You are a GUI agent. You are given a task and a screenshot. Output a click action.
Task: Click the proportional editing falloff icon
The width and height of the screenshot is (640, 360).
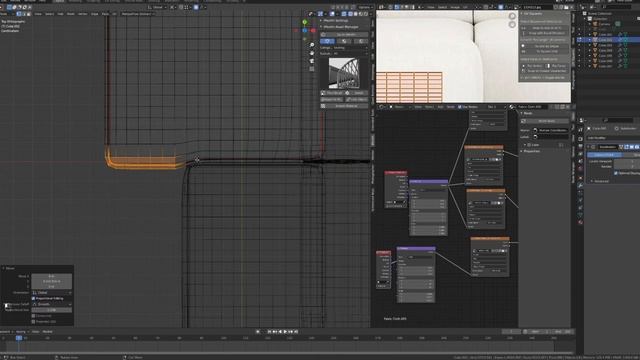[201, 7]
